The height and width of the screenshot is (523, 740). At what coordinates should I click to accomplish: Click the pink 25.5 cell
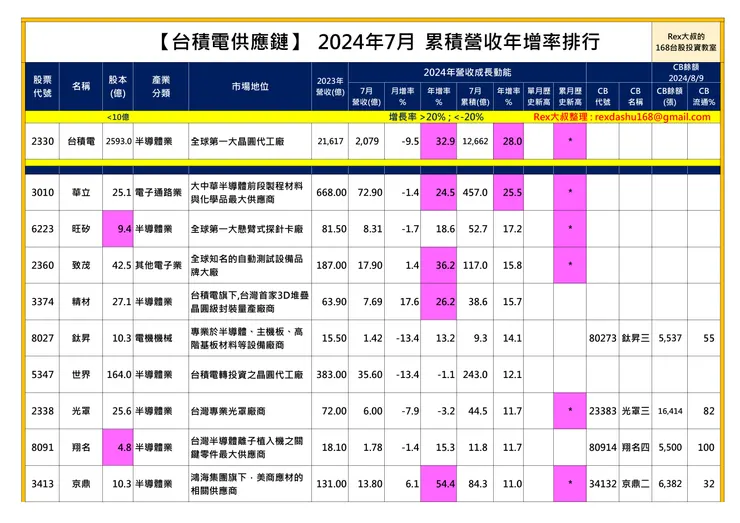coord(508,193)
